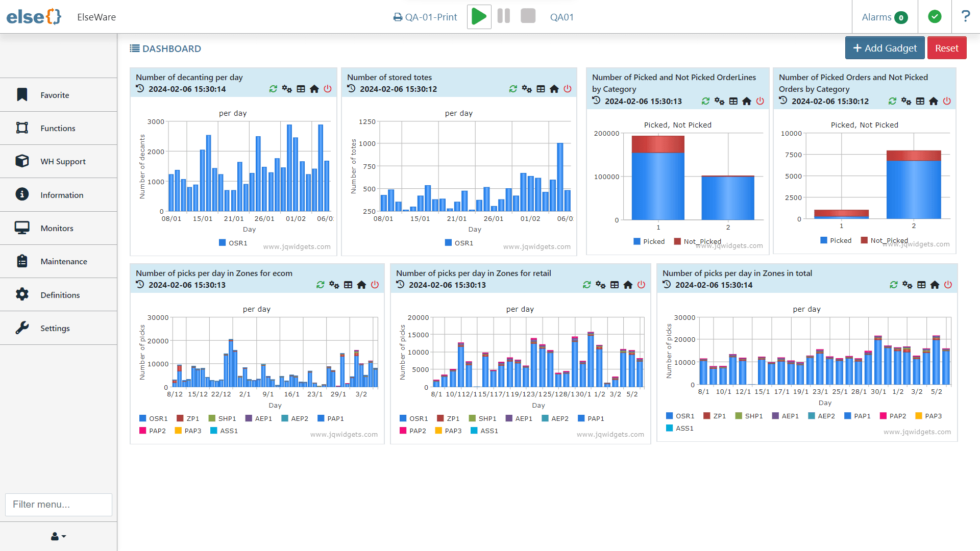Screen dimensions: 980x551
Task: Open the help question mark
Action: click(965, 17)
